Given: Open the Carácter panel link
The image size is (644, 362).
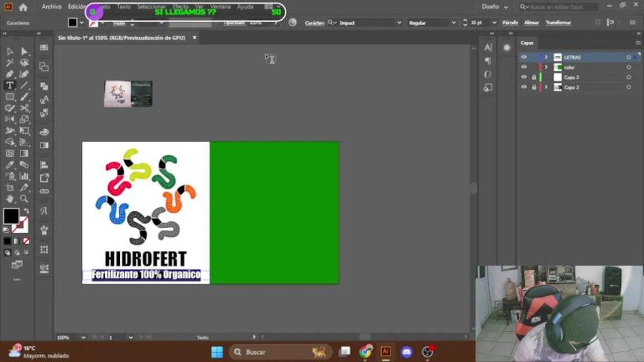Looking at the screenshot, I should point(315,23).
